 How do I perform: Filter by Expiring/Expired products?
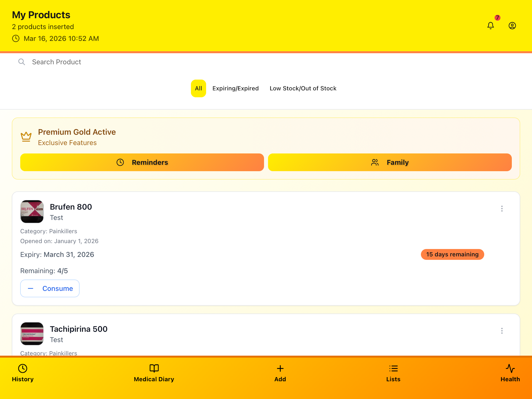pos(235,88)
